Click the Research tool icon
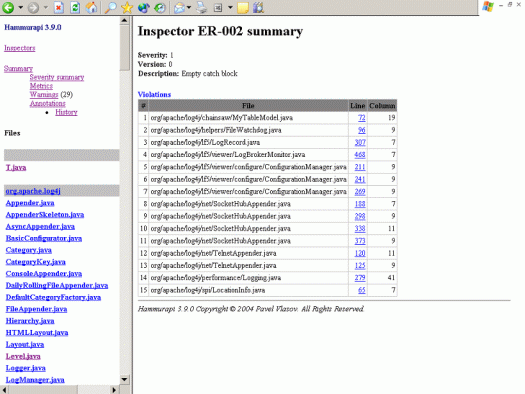 coord(258,7)
